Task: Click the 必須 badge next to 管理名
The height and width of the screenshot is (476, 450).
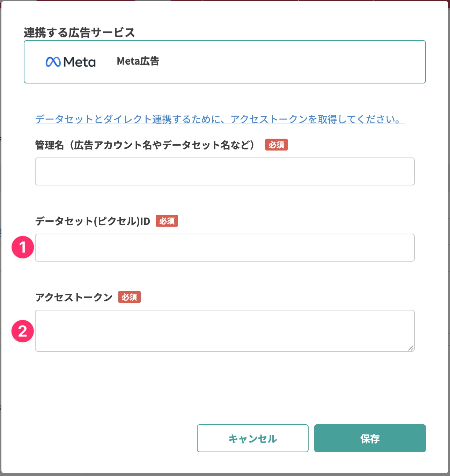Action: coord(276,145)
